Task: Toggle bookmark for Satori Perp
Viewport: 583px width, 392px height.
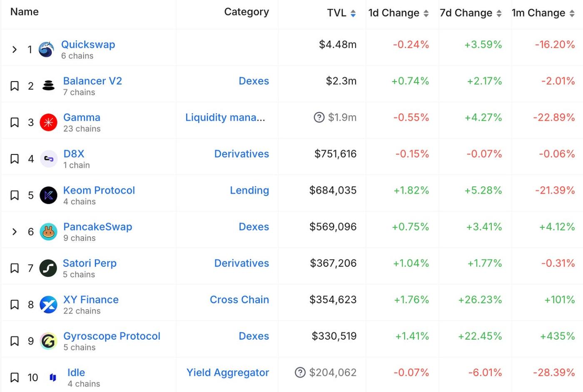Action: pyautogui.click(x=15, y=268)
